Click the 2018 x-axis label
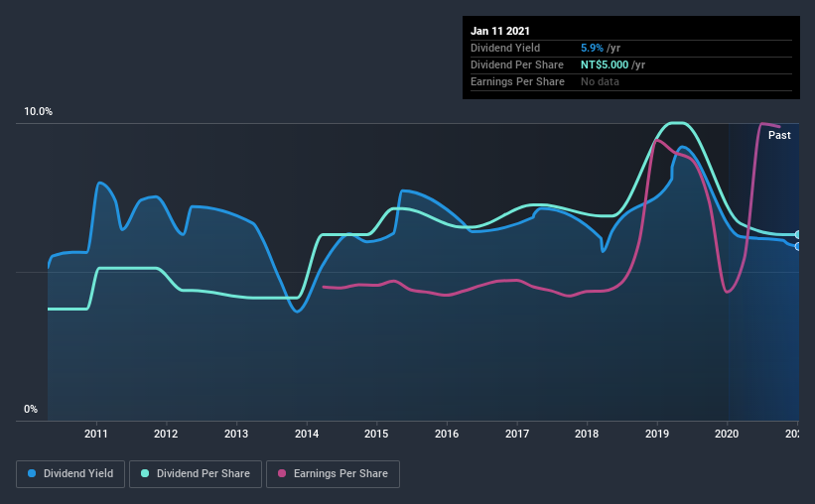The image size is (815, 504). point(587,434)
